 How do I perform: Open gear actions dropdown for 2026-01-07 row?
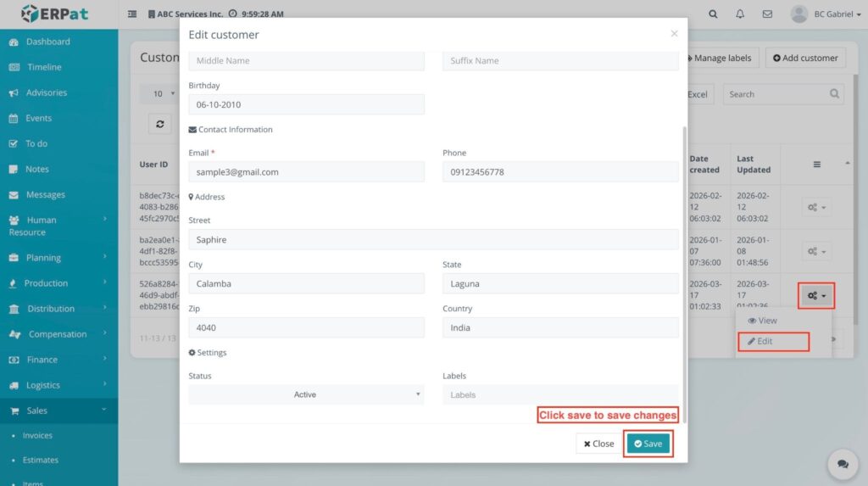[x=816, y=251]
